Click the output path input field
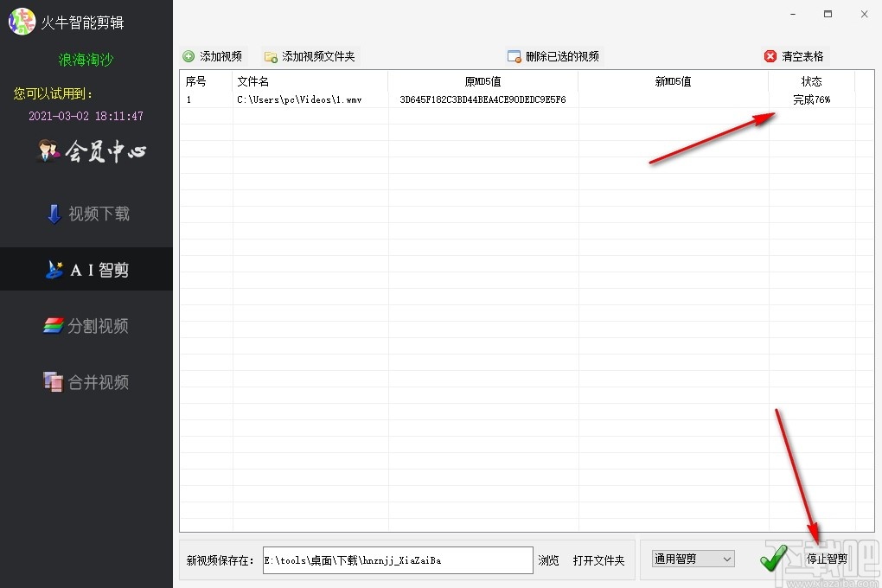Image resolution: width=882 pixels, height=588 pixels. coord(396,559)
